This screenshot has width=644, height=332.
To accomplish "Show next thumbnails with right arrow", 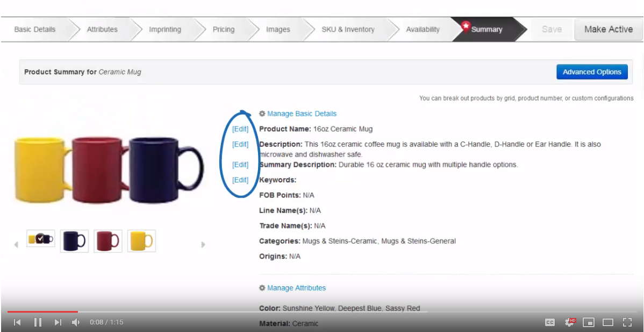I will 203,244.
